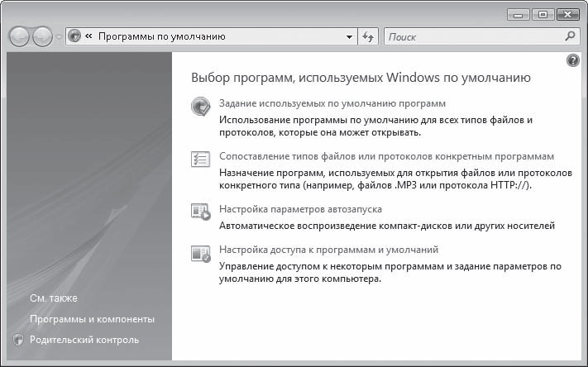Click the icon for Настройка доступа к программам
The height and width of the screenshot is (367, 588).
[200, 251]
